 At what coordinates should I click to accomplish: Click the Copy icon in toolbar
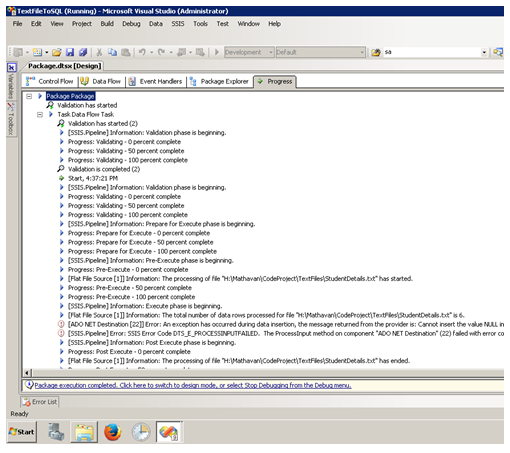coord(112,52)
